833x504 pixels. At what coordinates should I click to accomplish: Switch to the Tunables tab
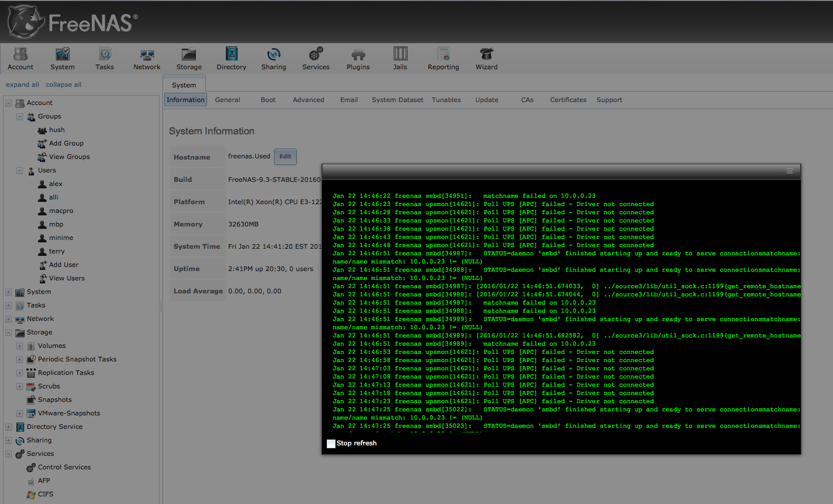tap(446, 100)
